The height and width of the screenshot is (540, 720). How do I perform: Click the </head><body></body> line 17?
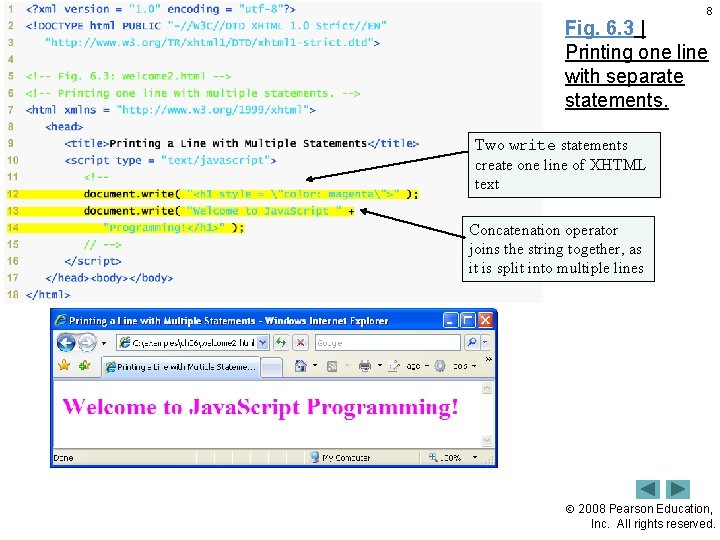tap(109, 278)
